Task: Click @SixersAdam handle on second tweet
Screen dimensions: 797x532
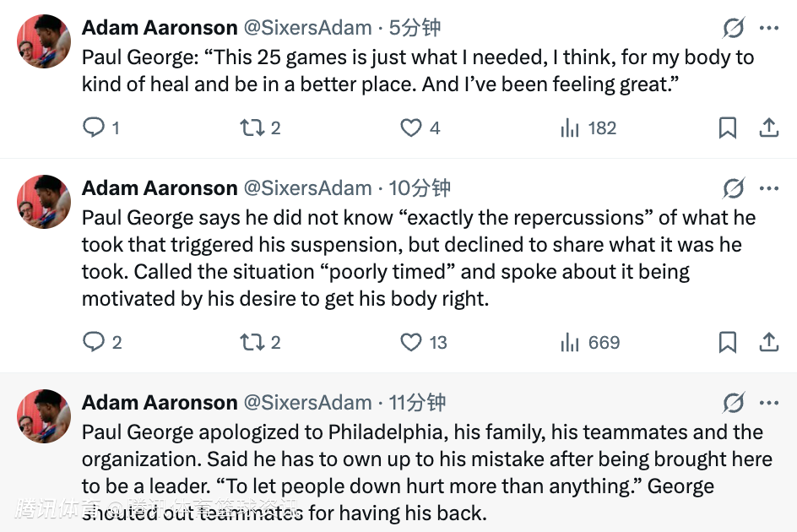Action: click(307, 187)
